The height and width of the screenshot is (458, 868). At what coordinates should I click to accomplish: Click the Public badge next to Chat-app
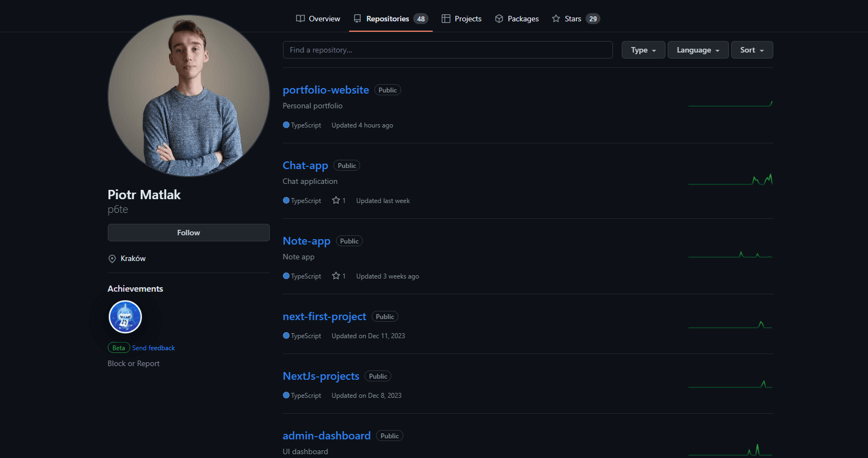coord(346,166)
